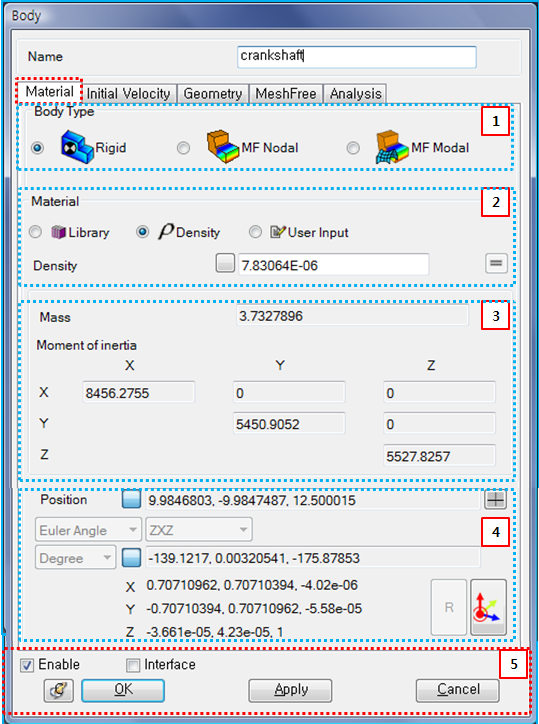Viewport: 539px width, 724px height.
Task: Select the Rigid body type radio
Action: pos(38,148)
